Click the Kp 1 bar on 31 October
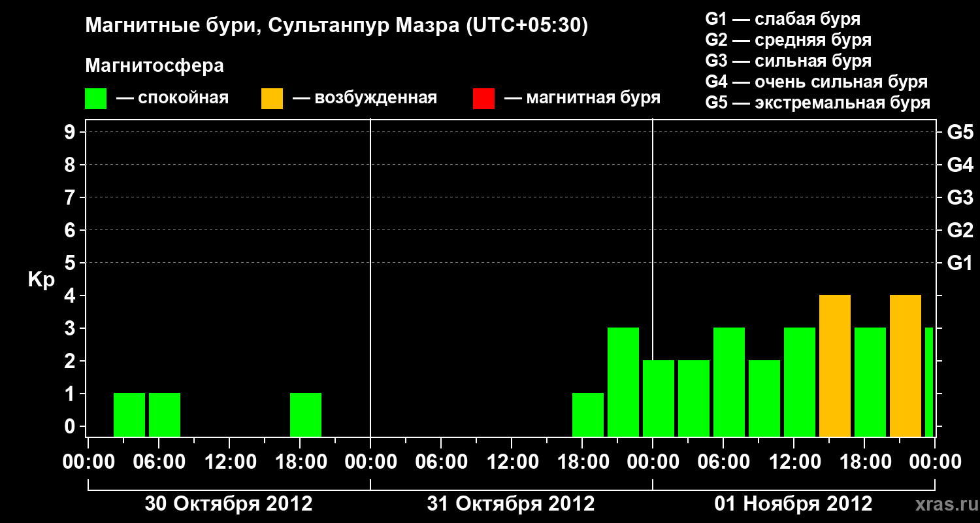Viewport: 980px width, 523px height. (x=588, y=414)
